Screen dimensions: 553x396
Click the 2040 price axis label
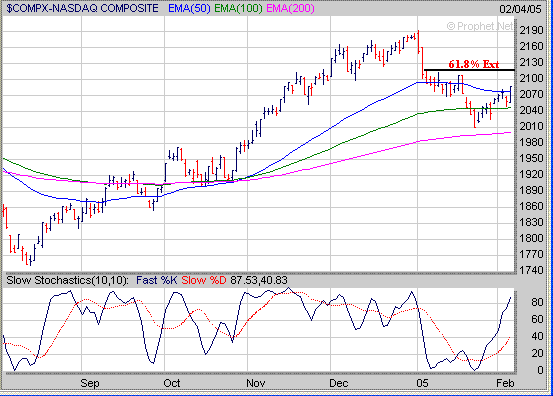(531, 110)
